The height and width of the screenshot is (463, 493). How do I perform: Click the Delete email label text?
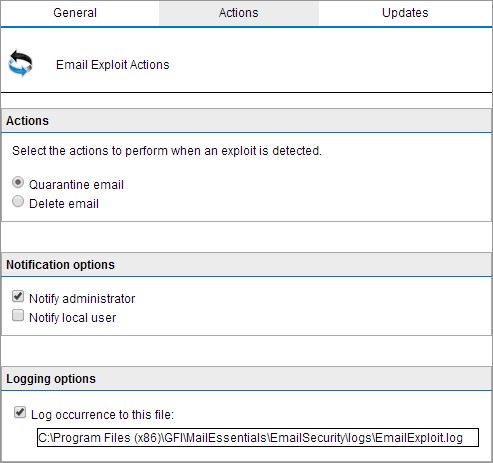64,203
